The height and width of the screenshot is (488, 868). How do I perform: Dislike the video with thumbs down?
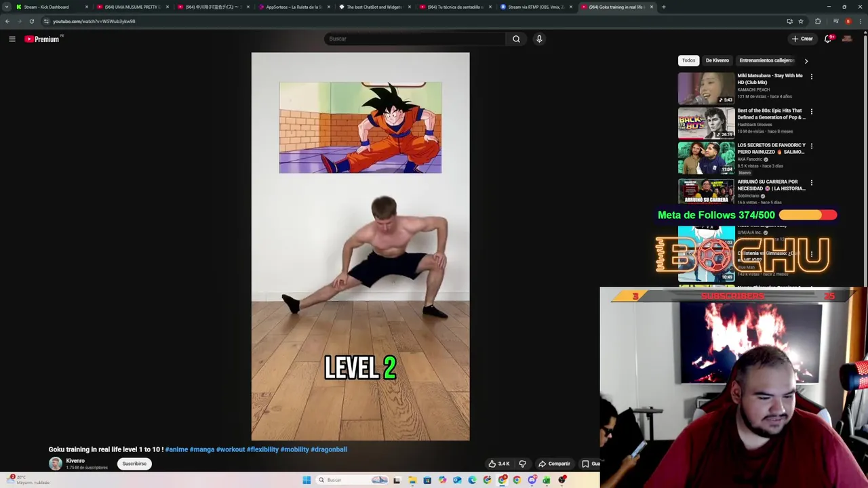pos(522,464)
